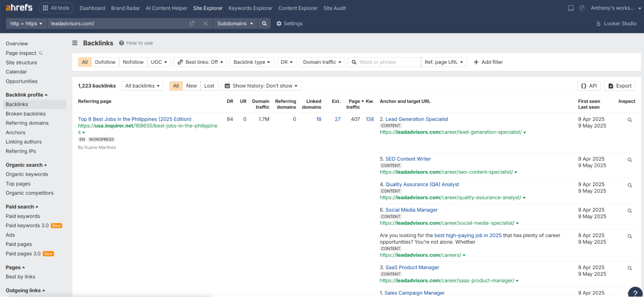644x297 pixels.
Task: Open the Subdomains mode dropdown
Action: click(x=235, y=23)
